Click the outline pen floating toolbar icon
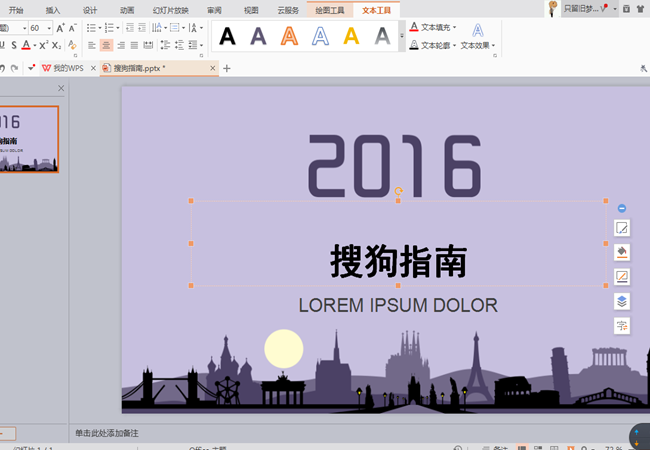 [x=622, y=277]
